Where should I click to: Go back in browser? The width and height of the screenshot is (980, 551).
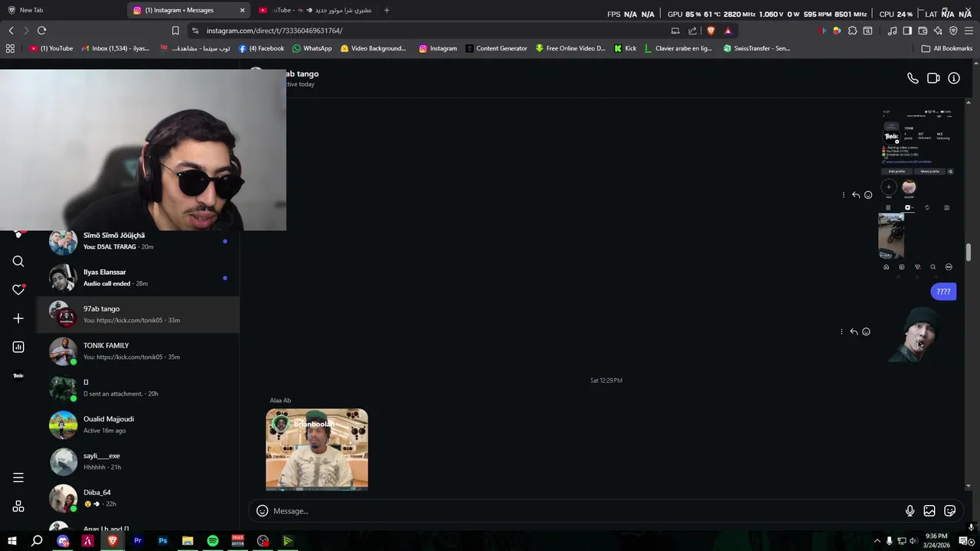(11, 31)
